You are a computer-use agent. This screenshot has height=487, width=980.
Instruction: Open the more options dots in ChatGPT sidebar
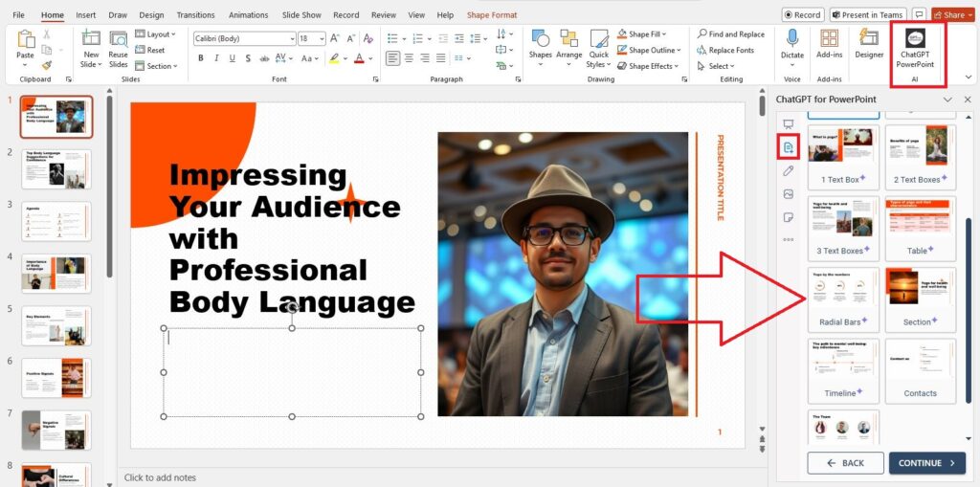coord(789,239)
